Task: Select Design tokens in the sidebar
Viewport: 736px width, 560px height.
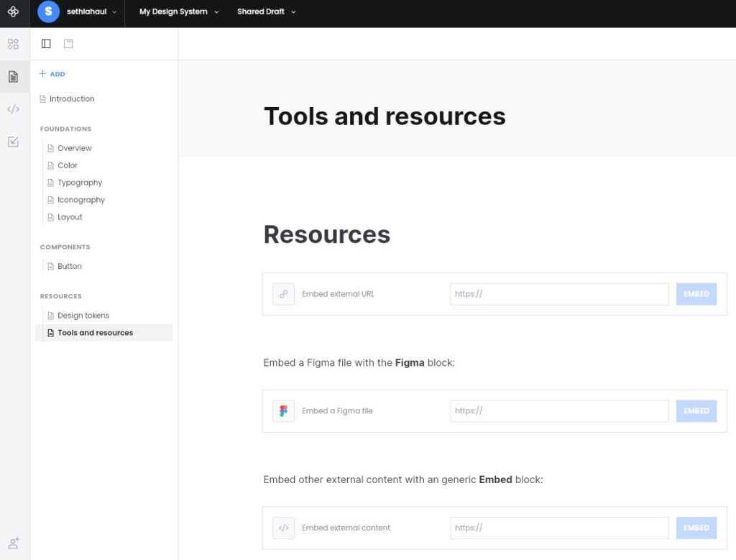Action: click(x=83, y=316)
